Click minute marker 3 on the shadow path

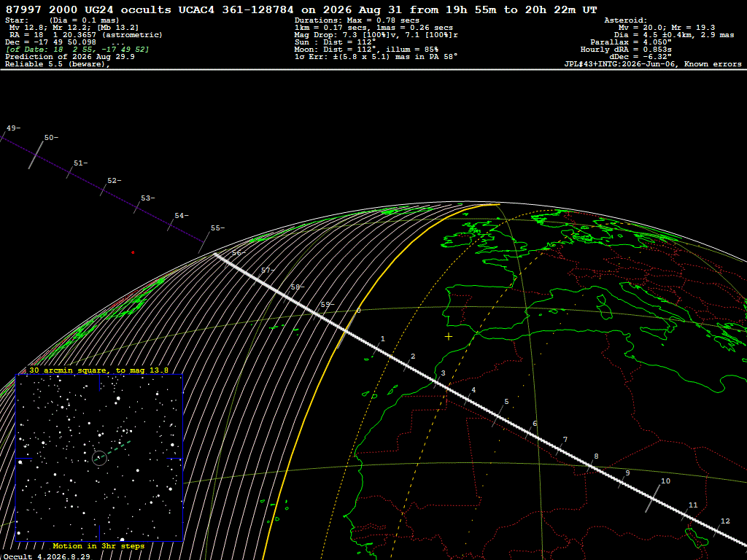click(x=443, y=373)
